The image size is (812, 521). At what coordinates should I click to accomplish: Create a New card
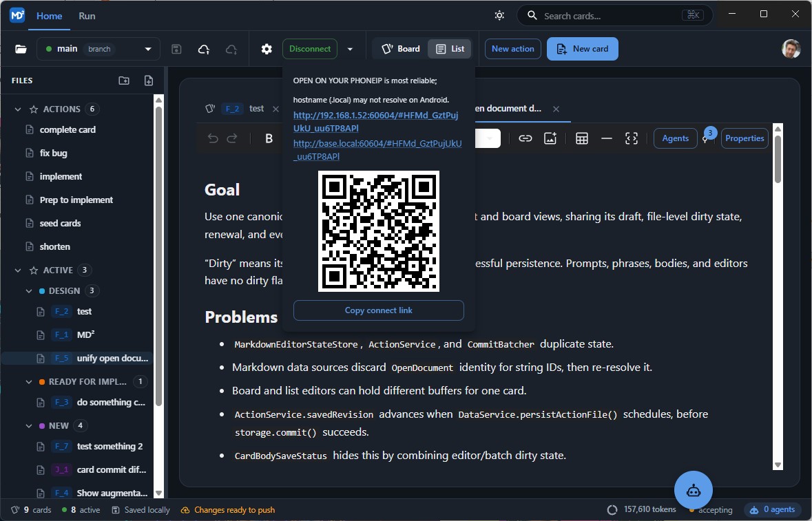click(x=583, y=49)
